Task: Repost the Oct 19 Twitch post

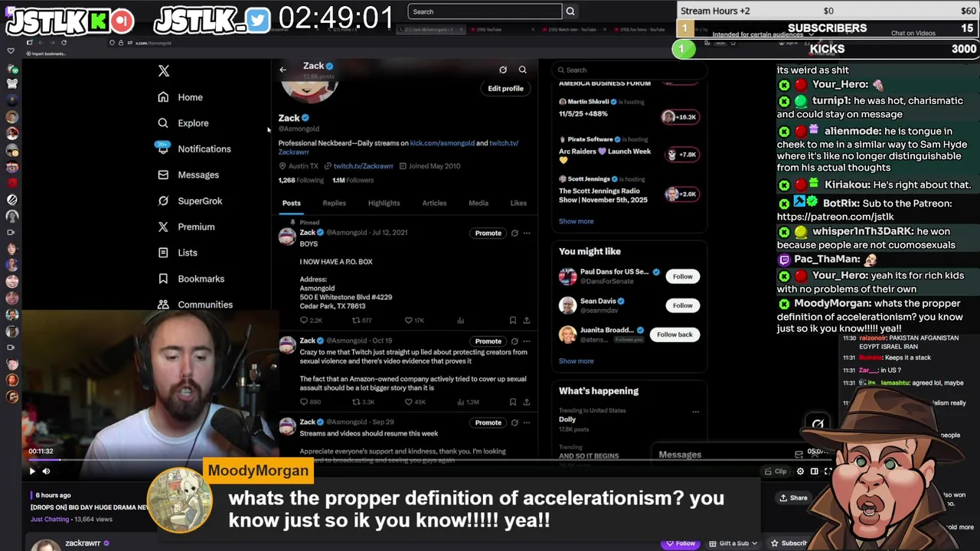Action: 356,403
